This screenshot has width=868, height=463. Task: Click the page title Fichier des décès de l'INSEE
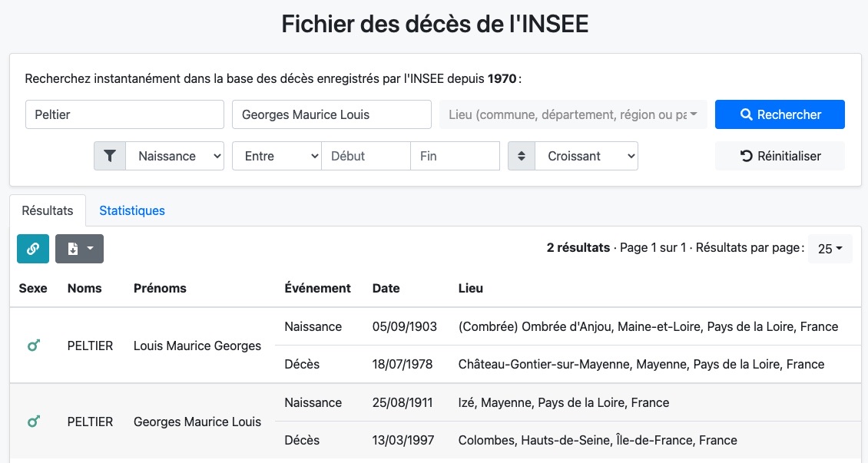(x=435, y=25)
